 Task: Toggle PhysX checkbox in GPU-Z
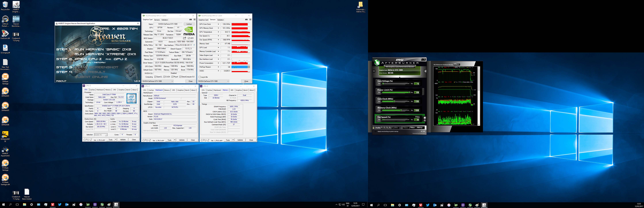click(172, 77)
